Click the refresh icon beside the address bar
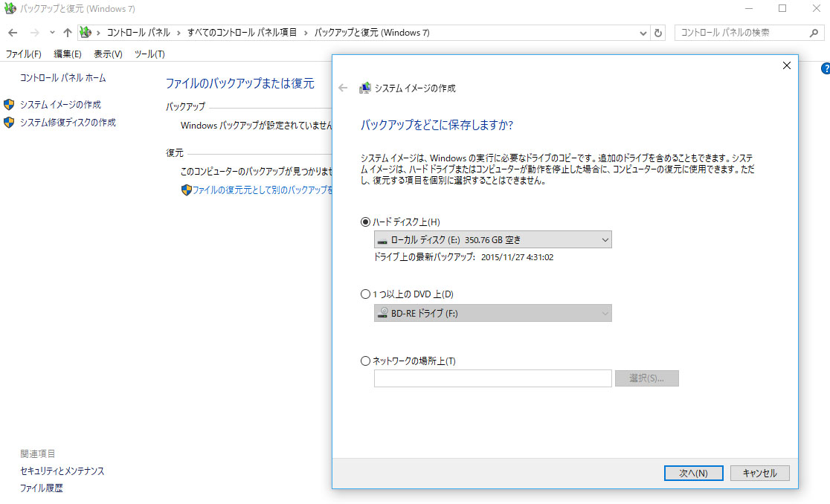The width and height of the screenshot is (830, 504). point(658,33)
